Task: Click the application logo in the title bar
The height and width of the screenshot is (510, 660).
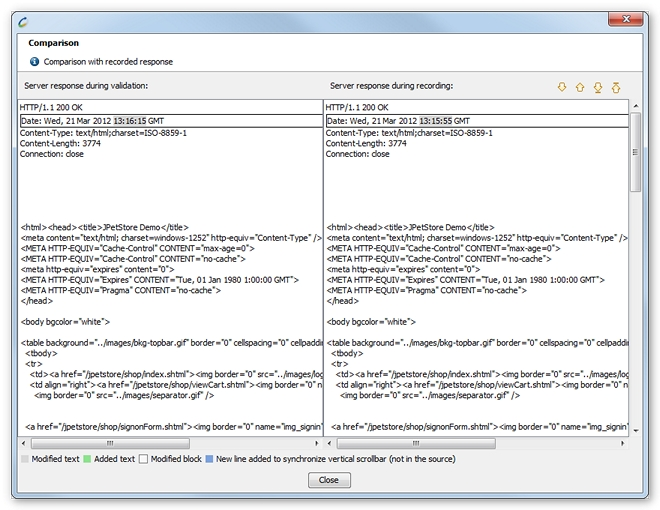Action: 23,18
